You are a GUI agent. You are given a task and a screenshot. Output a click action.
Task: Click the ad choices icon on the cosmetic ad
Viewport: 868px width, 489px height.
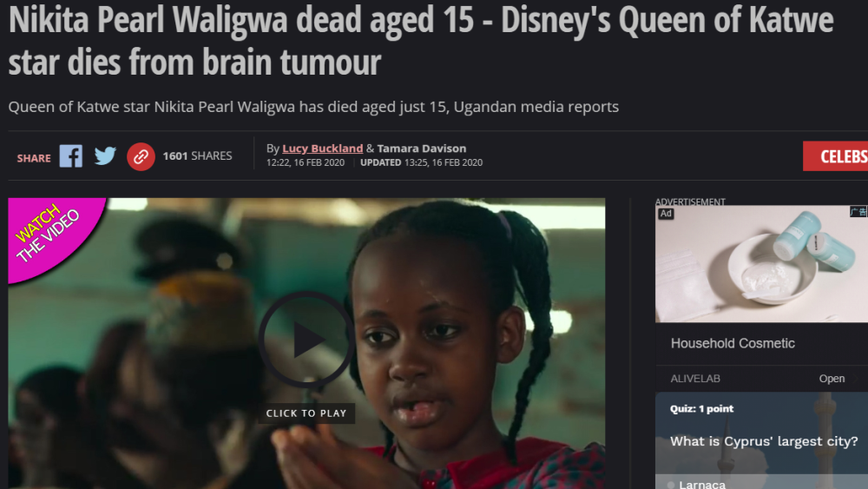[x=858, y=212]
